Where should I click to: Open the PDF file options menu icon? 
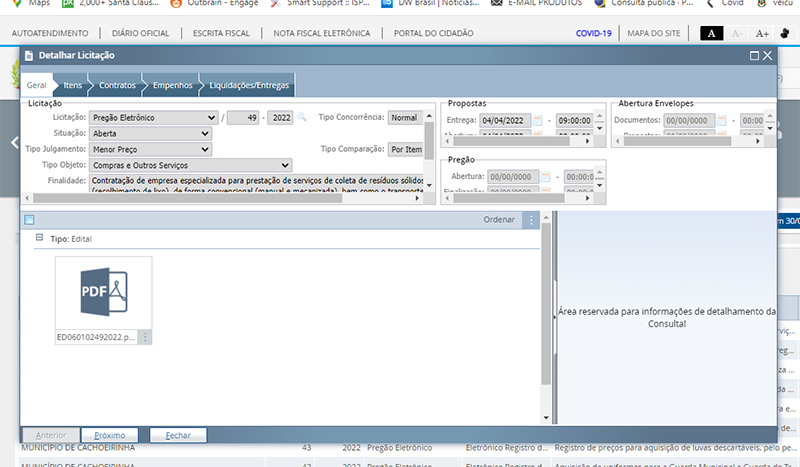pyautogui.click(x=145, y=337)
